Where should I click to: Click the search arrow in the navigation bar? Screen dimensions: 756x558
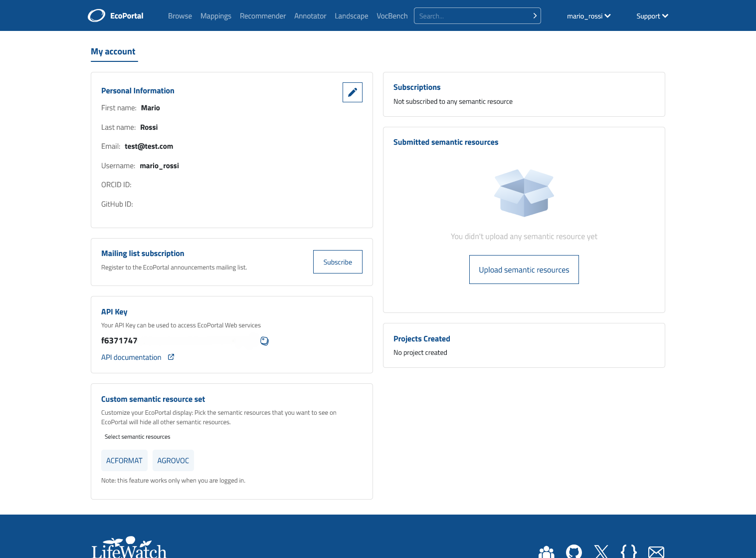pyautogui.click(x=534, y=15)
